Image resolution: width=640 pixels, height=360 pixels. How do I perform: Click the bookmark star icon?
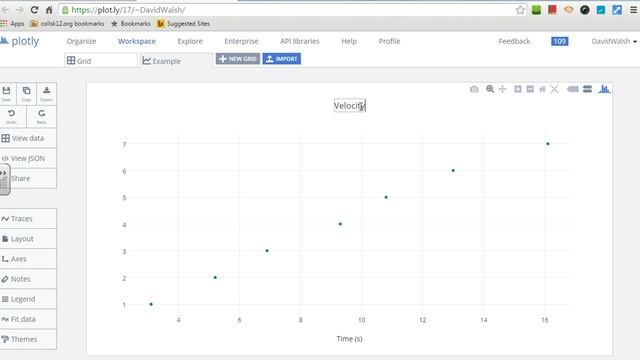[x=520, y=10]
